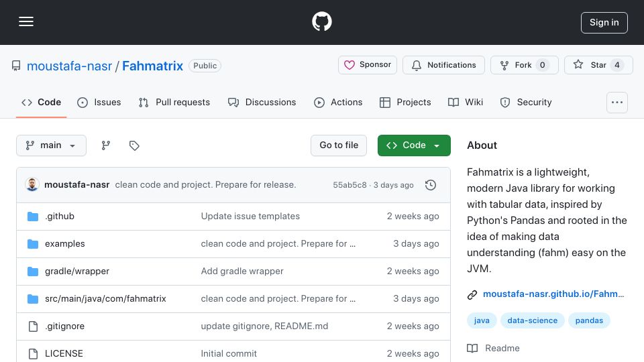
Task: View commit history clock icon
Action: click(x=431, y=185)
